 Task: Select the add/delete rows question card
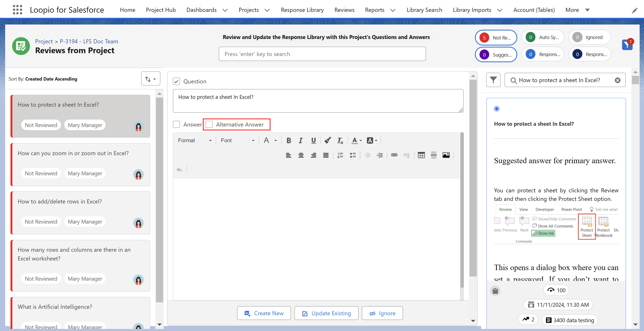pos(81,213)
